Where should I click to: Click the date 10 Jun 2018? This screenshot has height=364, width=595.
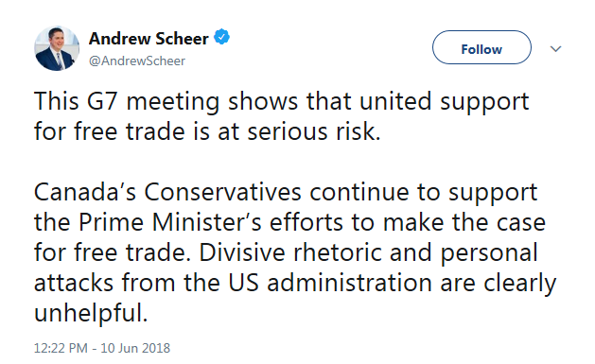[x=135, y=348]
